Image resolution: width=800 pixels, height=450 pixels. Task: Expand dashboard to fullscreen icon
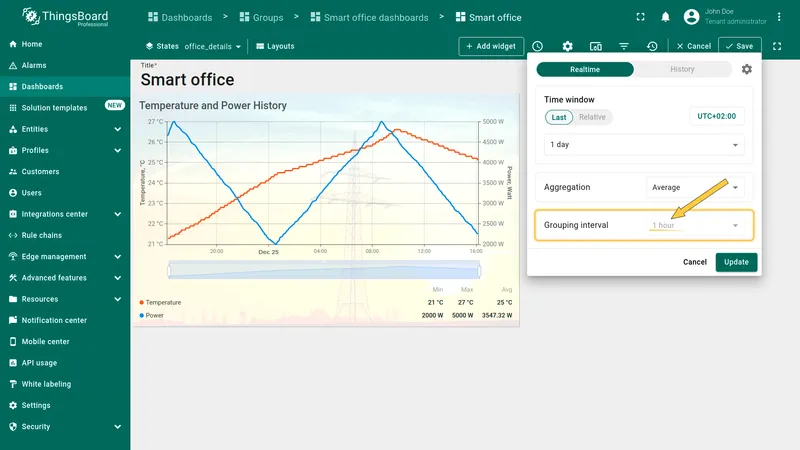[777, 46]
